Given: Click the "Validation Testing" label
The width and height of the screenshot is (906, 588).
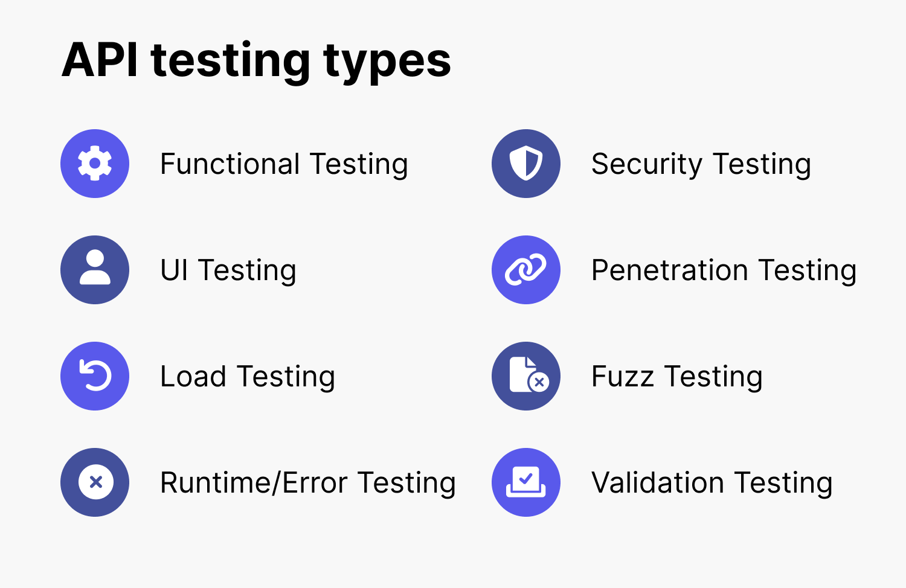Looking at the screenshot, I should click(x=712, y=483).
